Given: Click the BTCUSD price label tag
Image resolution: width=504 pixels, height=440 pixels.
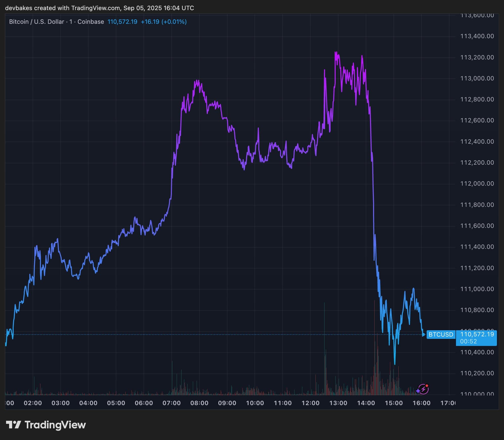Looking at the screenshot, I should pos(441,335).
